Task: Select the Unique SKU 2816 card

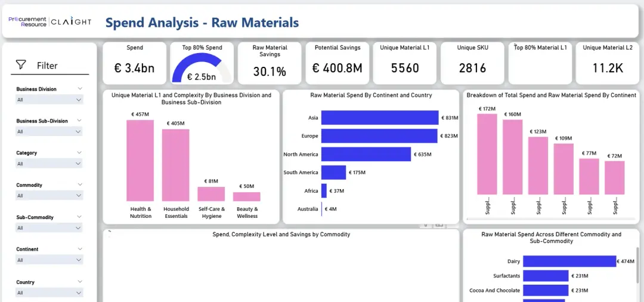Action: coord(472,63)
